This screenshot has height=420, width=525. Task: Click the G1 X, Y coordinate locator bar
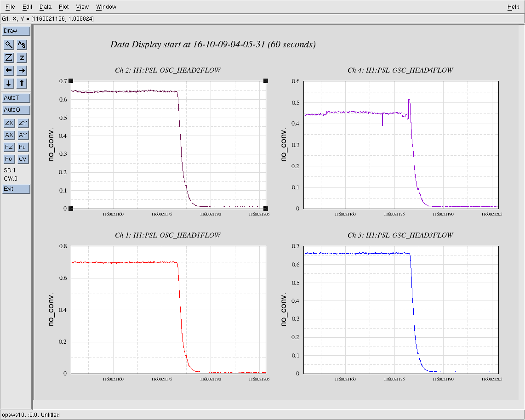[262, 19]
